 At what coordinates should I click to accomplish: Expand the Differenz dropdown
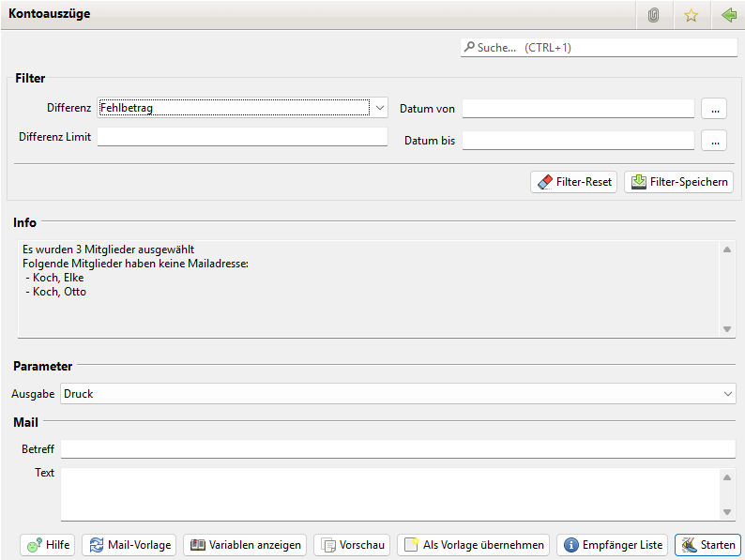point(380,108)
